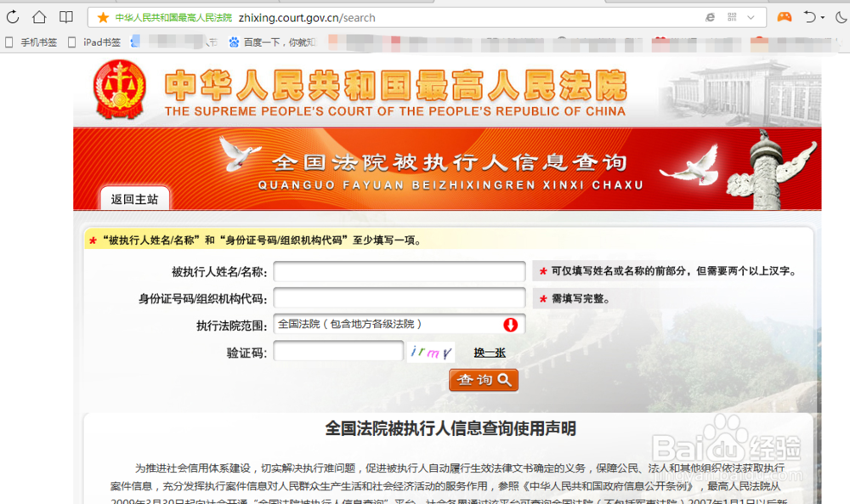
Task: Click the magnifier on the 查询 button
Action: pos(502,380)
